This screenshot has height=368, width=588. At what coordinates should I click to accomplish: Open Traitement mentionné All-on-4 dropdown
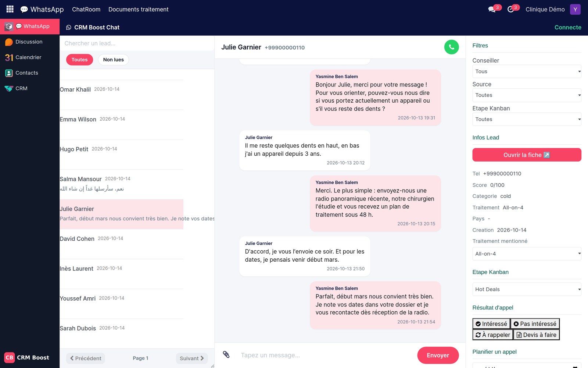[x=527, y=254]
